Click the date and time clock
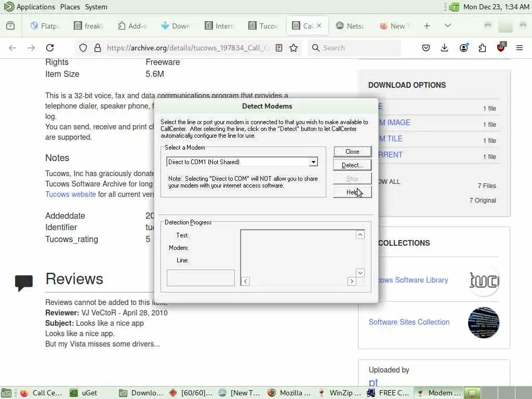532x399 pixels. pyautogui.click(x=496, y=7)
